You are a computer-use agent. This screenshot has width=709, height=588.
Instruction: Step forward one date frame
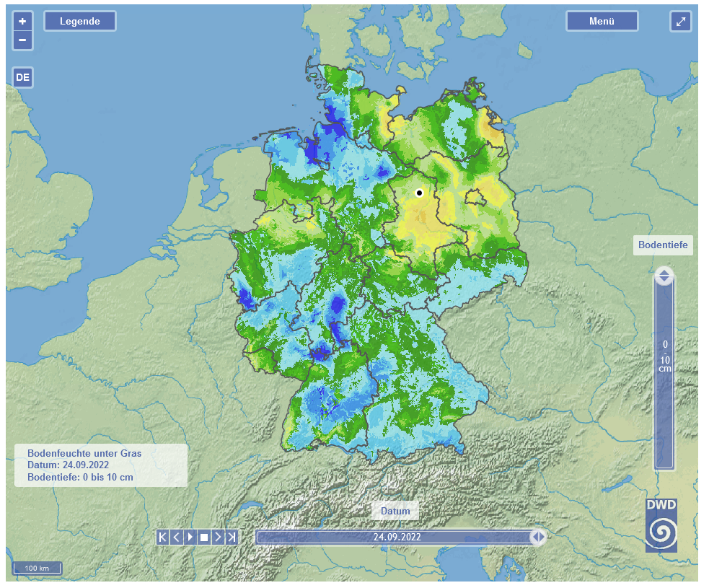pos(218,537)
